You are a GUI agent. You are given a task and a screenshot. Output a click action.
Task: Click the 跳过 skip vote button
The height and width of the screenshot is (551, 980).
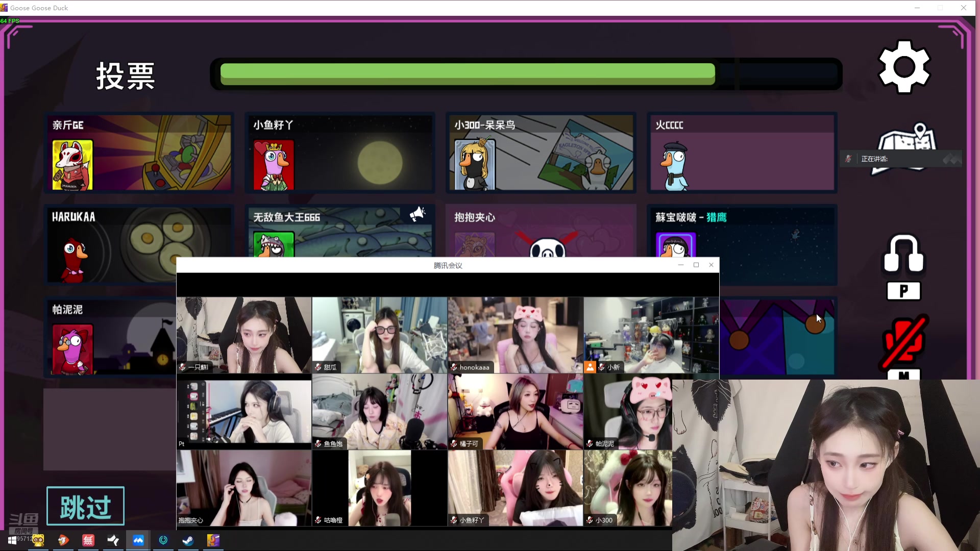(85, 506)
